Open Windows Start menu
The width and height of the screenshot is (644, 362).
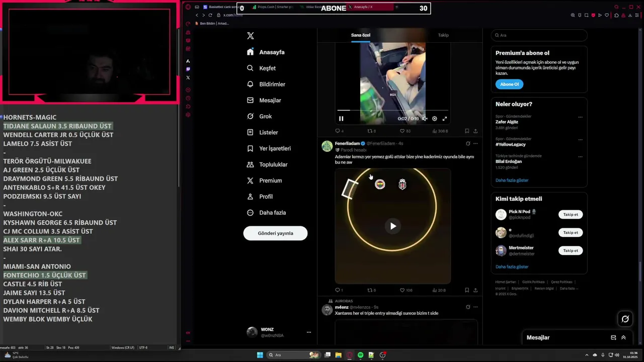(x=260, y=355)
